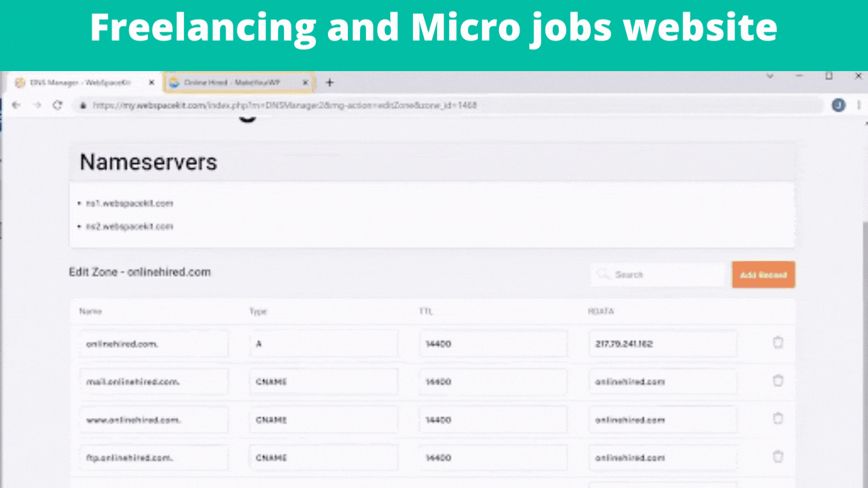Screen dimensions: 868x488
Task: Delete the ftp.onlinehired.com CNAME record
Action: 778,457
